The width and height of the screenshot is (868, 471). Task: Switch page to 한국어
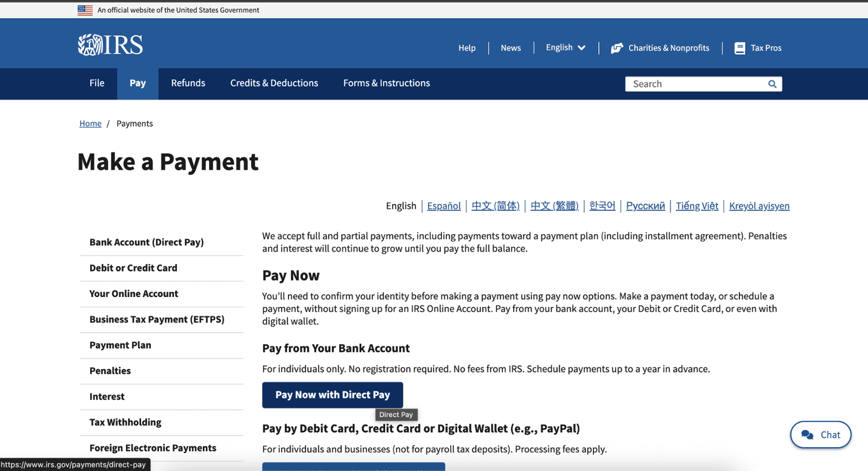[602, 206]
